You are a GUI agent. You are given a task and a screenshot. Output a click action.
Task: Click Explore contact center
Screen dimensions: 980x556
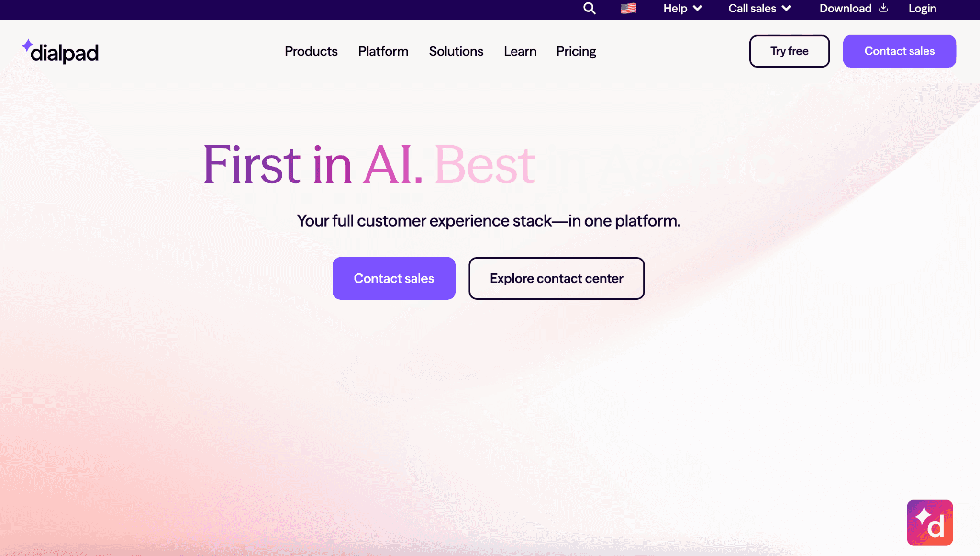(x=556, y=278)
